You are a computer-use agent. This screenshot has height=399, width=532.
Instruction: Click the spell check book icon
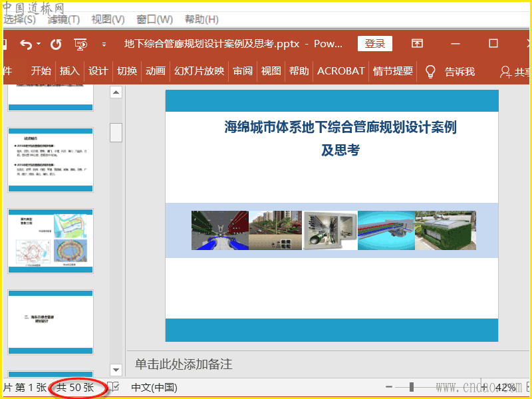pos(113,387)
